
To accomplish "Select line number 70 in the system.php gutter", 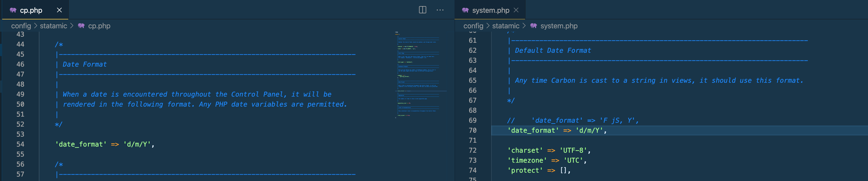I will (x=472, y=130).
